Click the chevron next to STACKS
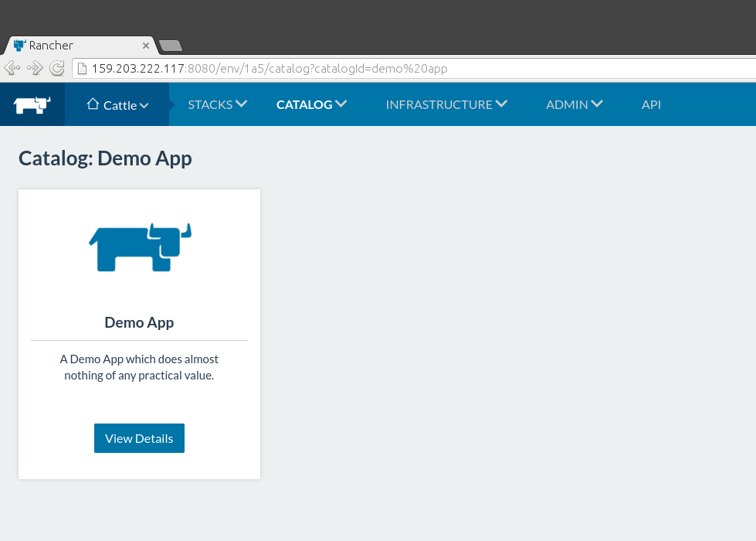 (242, 104)
